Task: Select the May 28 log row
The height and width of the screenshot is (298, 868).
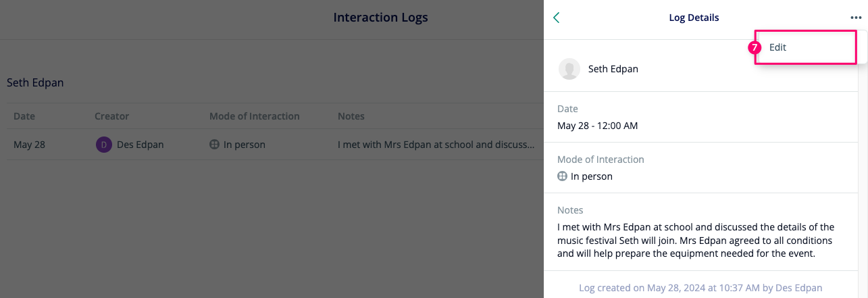Action: point(275,145)
